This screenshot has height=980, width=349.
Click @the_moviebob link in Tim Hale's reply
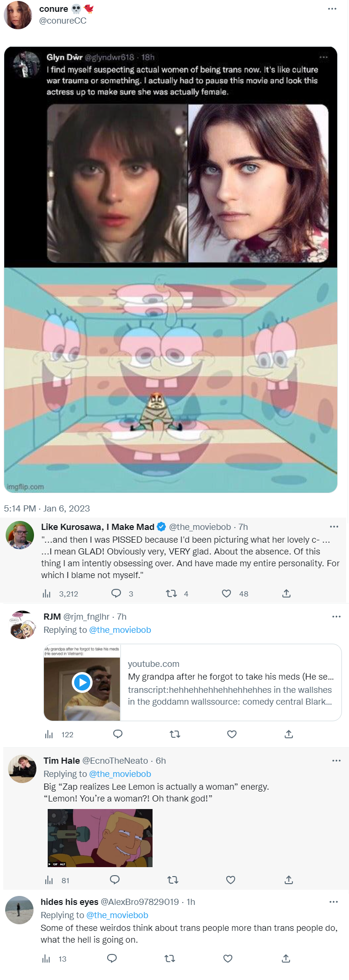pos(120,774)
